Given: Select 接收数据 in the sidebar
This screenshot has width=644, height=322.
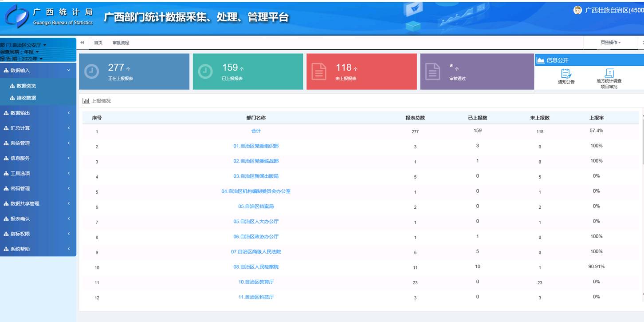Looking at the screenshot, I should pos(26,98).
